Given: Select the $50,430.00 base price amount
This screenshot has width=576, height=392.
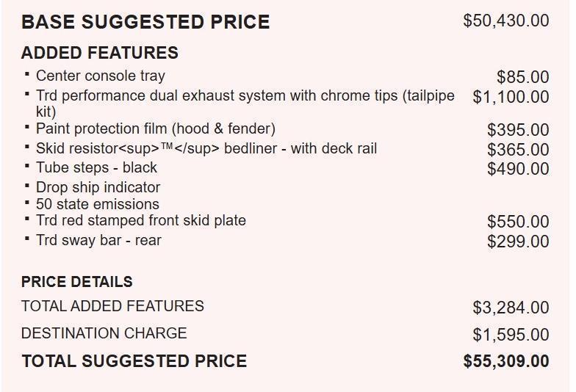Looking at the screenshot, I should [506, 21].
